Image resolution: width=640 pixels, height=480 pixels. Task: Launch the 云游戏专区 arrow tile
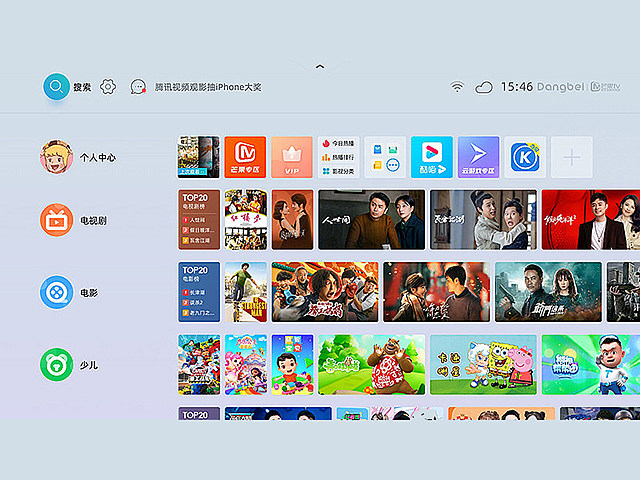click(478, 157)
